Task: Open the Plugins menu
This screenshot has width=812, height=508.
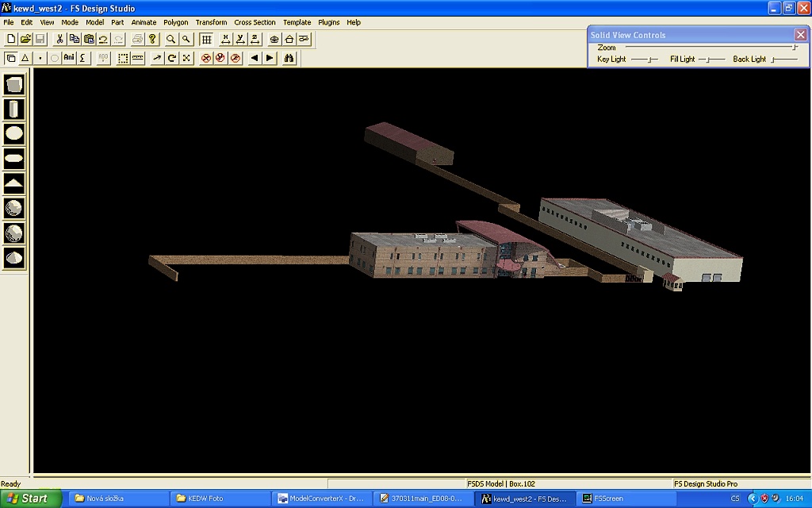Action: [x=328, y=22]
